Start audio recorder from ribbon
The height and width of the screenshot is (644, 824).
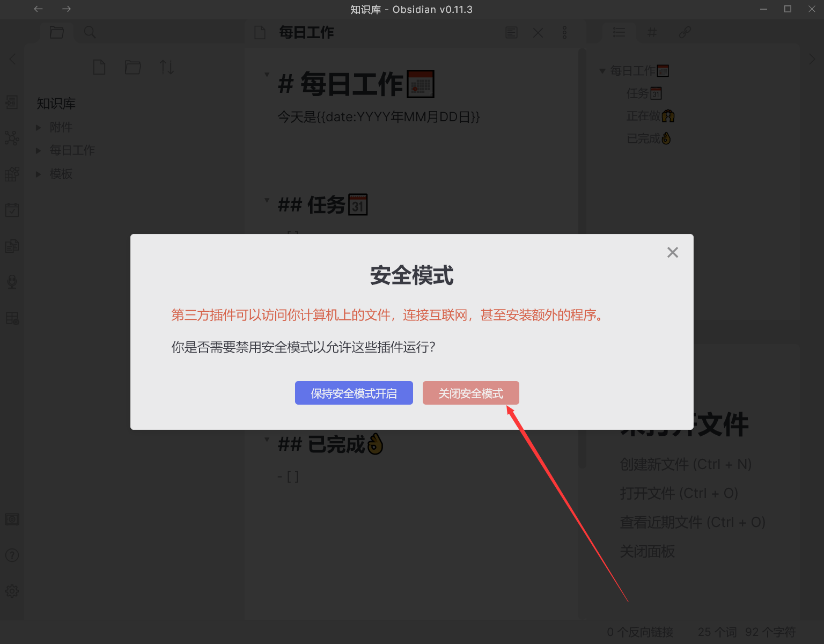click(12, 282)
